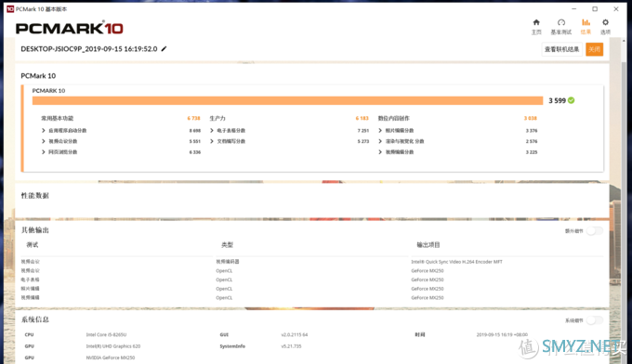This screenshot has width=632, height=364.
Task: Click the green valid-score checkmark icon
Action: pos(572,100)
